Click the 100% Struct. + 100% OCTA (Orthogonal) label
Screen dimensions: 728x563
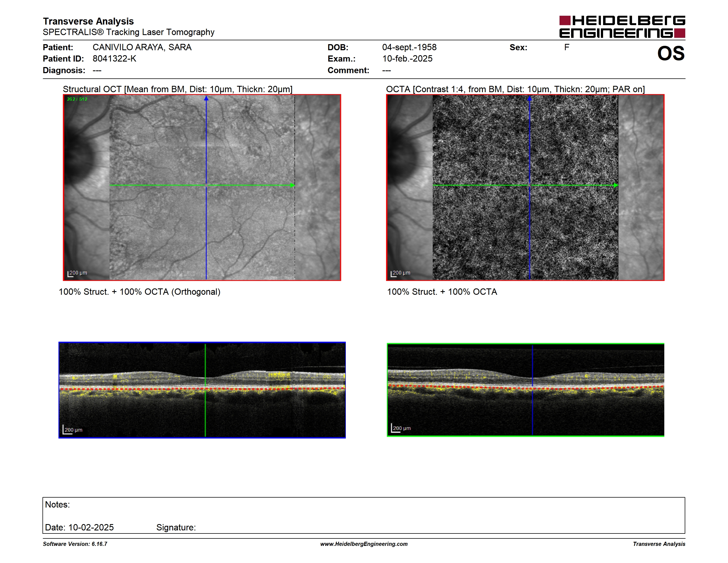[x=139, y=292]
